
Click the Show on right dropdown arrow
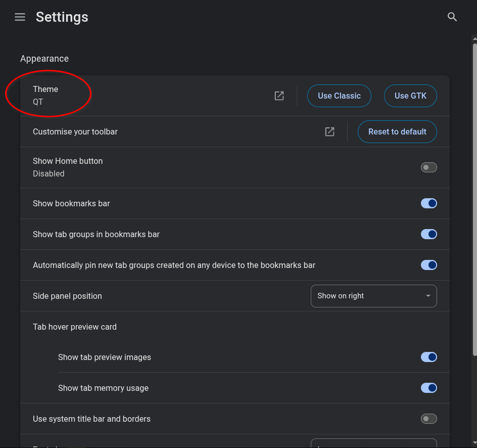coord(428,296)
